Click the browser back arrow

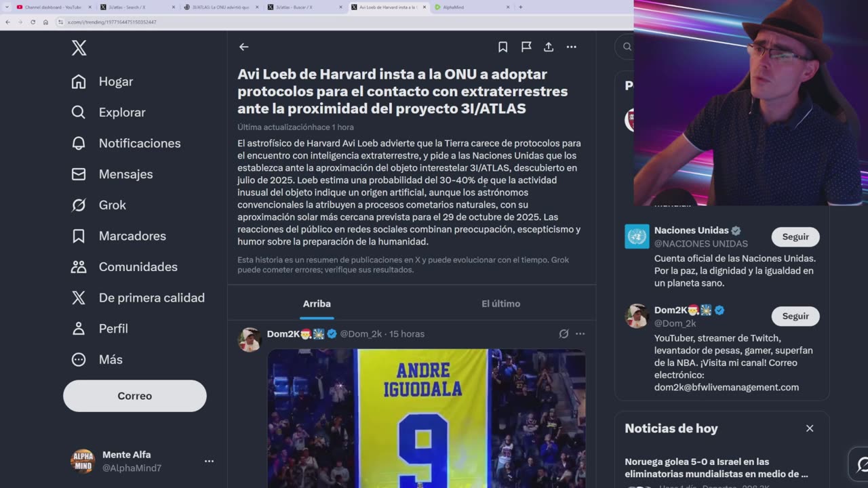(x=7, y=22)
